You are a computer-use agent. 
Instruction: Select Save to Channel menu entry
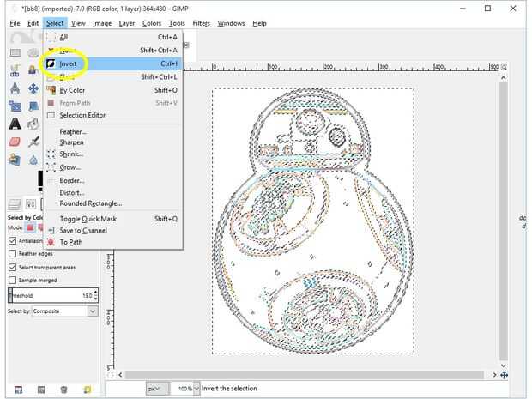click(x=113, y=230)
